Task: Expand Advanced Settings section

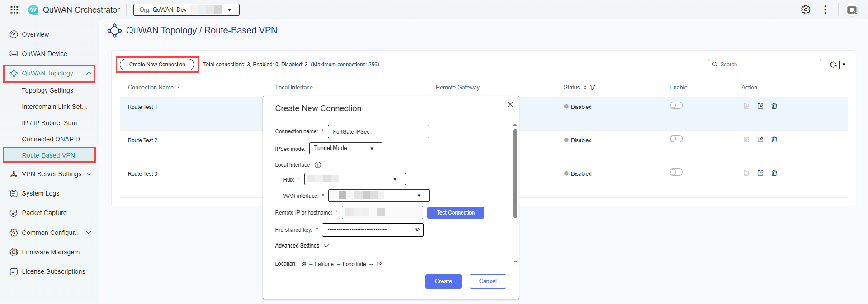Action: 302,246
